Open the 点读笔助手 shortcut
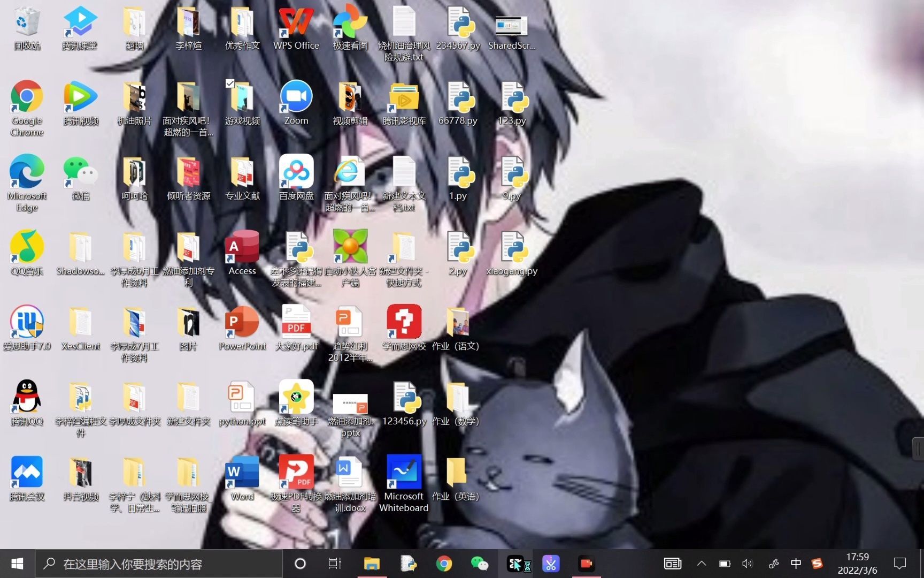This screenshot has height=578, width=924. [x=296, y=402]
